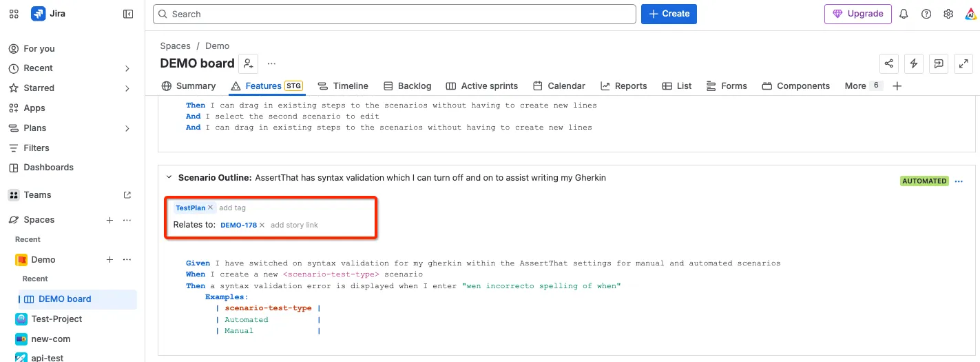Image resolution: width=980 pixels, height=362 pixels.
Task: Switch to the Components tab
Action: click(795, 86)
